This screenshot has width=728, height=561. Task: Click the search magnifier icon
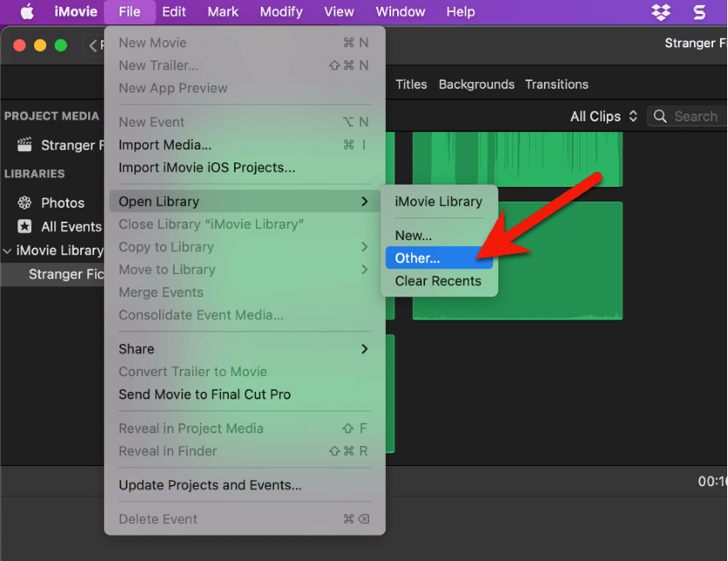tap(660, 116)
